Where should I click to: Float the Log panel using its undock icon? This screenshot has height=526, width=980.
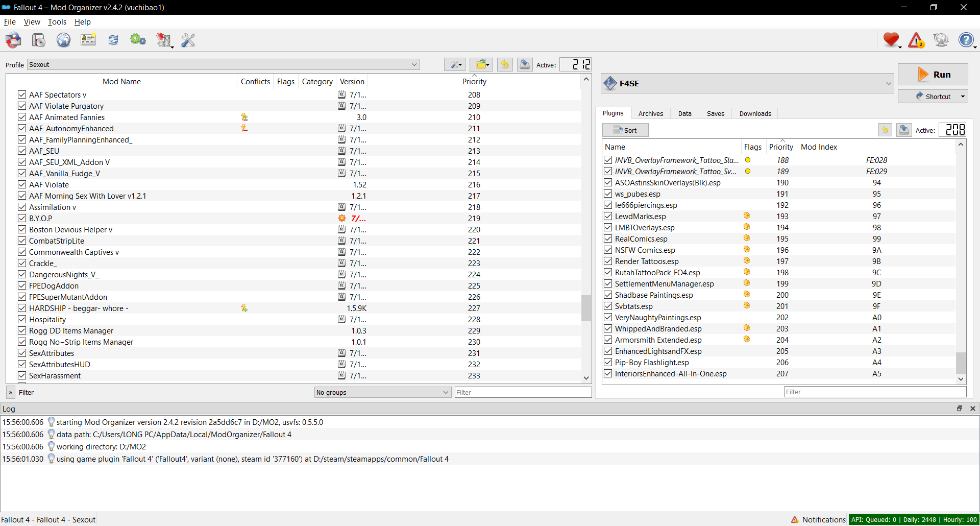coord(960,409)
